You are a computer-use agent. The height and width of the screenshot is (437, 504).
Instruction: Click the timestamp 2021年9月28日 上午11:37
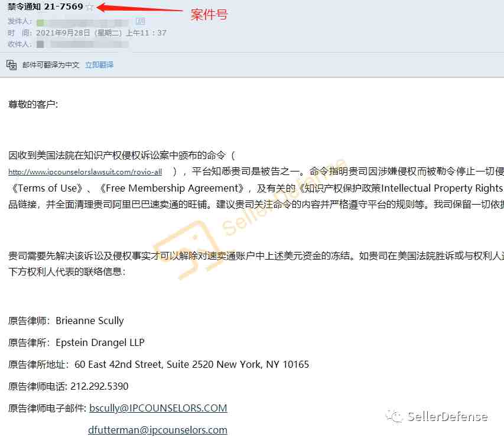[101, 33]
